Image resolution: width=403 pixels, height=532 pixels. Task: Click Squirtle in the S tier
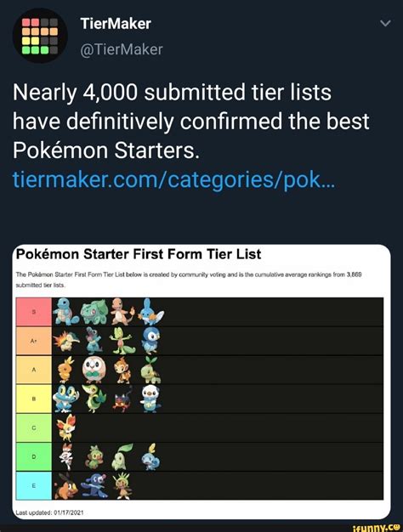65,311
